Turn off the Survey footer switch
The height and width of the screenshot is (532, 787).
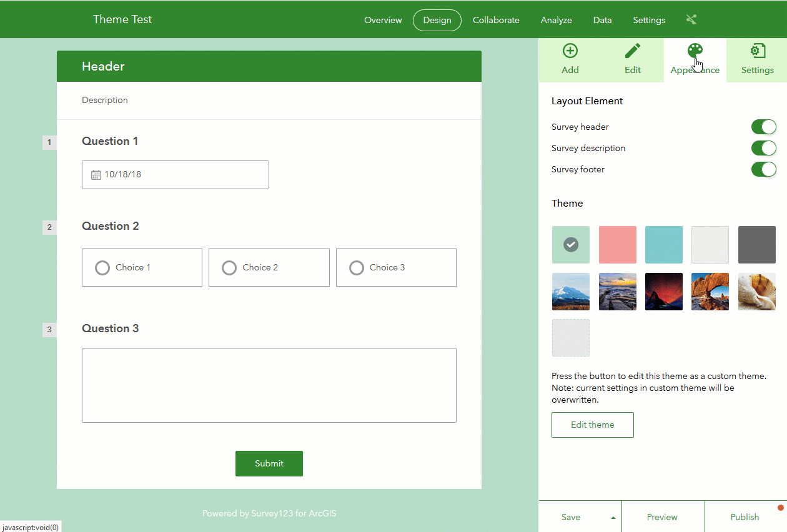tap(763, 169)
